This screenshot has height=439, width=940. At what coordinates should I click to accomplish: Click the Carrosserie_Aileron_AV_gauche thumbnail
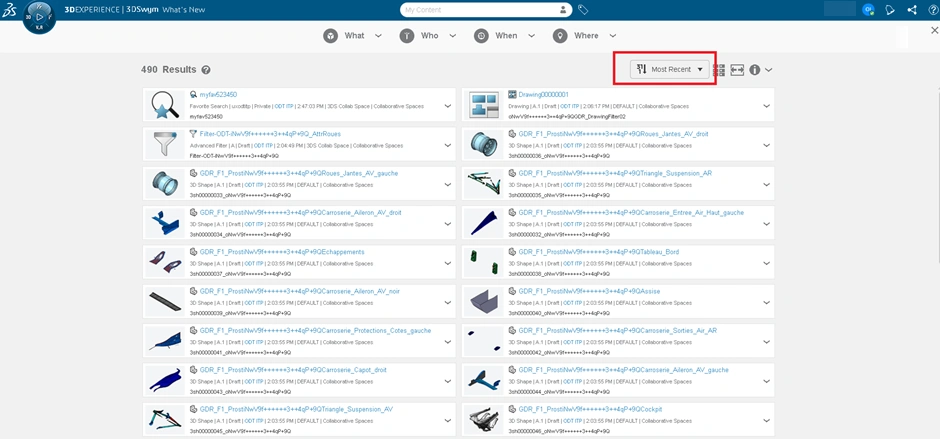(x=484, y=381)
